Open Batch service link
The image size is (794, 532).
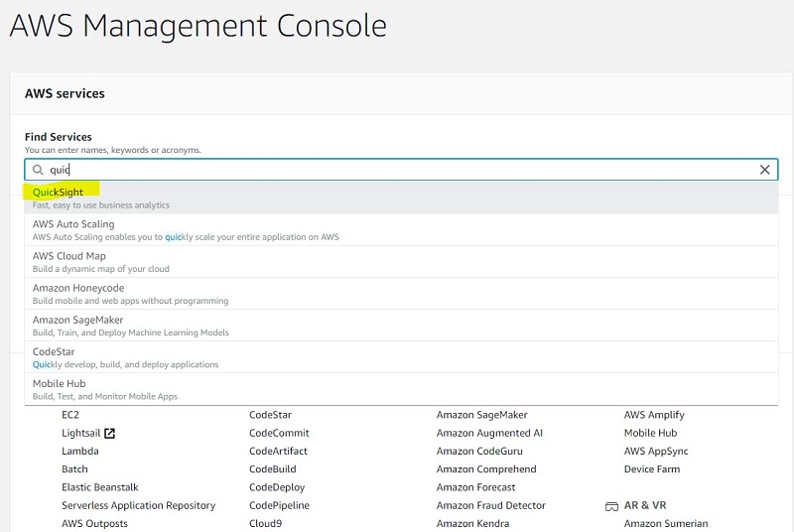(x=74, y=469)
